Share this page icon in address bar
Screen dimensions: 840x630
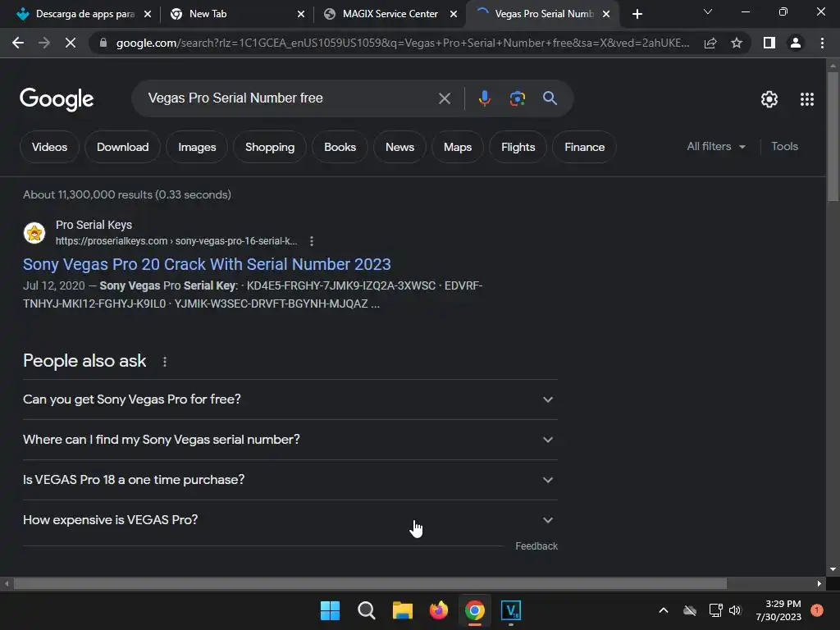coord(710,43)
